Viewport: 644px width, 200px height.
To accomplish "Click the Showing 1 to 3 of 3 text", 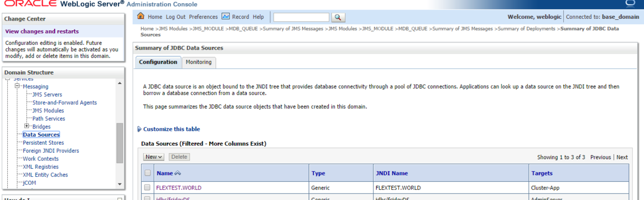I will point(561,157).
